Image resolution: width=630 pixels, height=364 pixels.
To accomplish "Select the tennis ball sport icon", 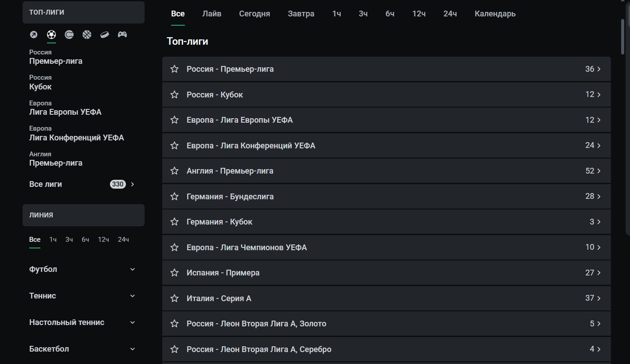I will point(69,35).
